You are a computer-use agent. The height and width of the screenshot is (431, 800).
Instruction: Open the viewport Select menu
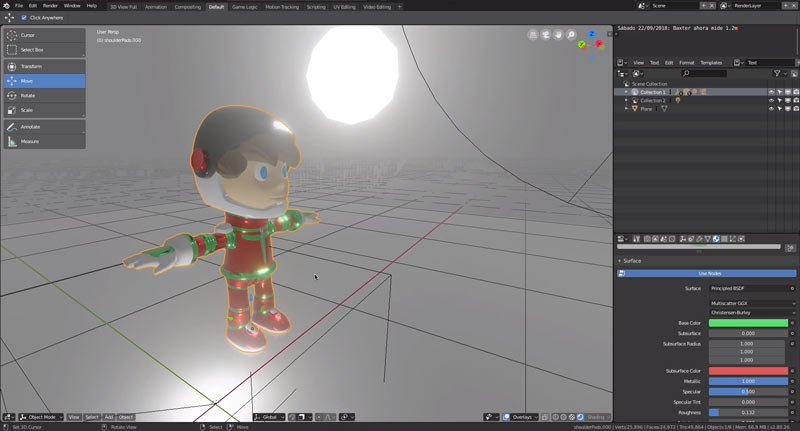coord(92,417)
